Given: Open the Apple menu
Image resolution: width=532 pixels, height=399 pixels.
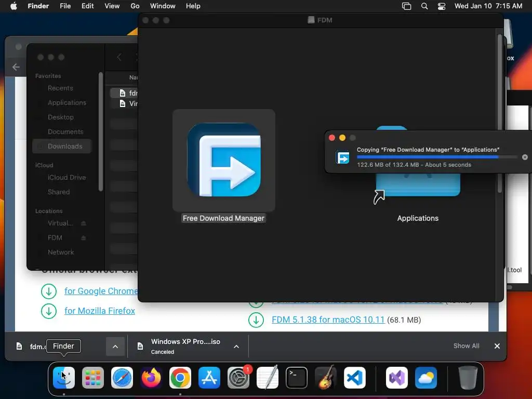Looking at the screenshot, I should [x=14, y=6].
